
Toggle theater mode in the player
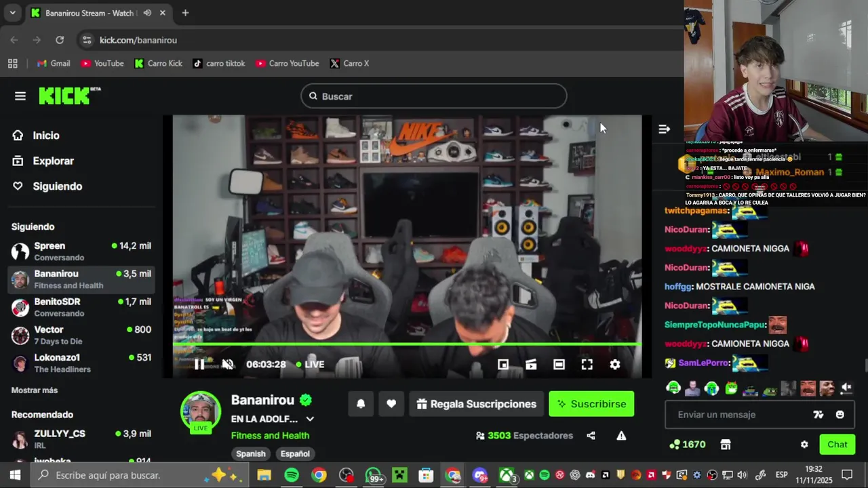click(559, 365)
